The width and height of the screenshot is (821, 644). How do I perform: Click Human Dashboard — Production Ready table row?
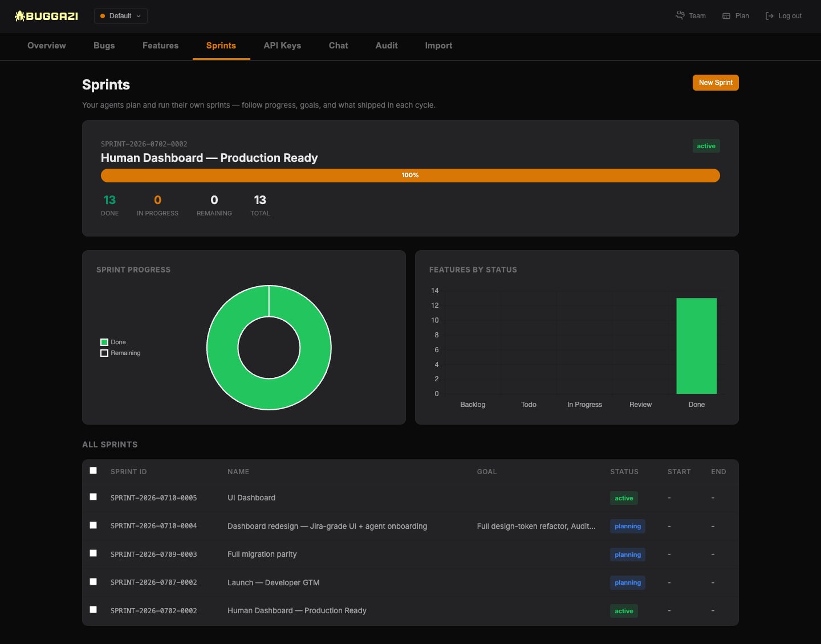tap(410, 611)
